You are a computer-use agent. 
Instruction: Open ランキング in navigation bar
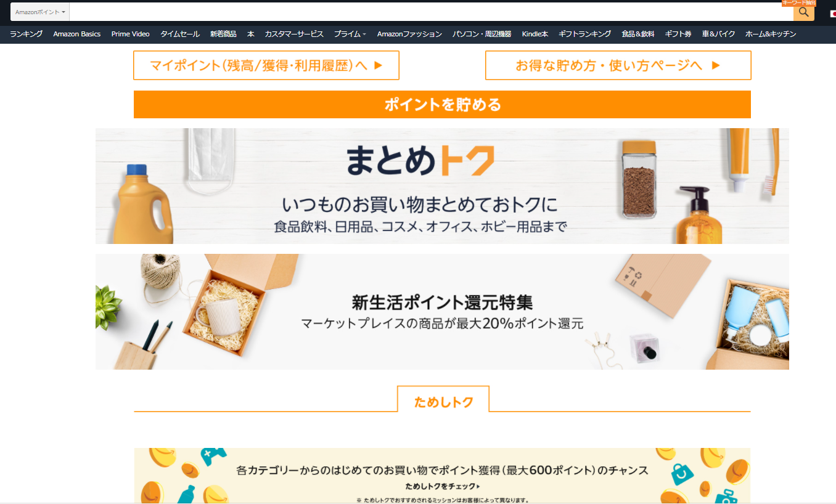26,34
